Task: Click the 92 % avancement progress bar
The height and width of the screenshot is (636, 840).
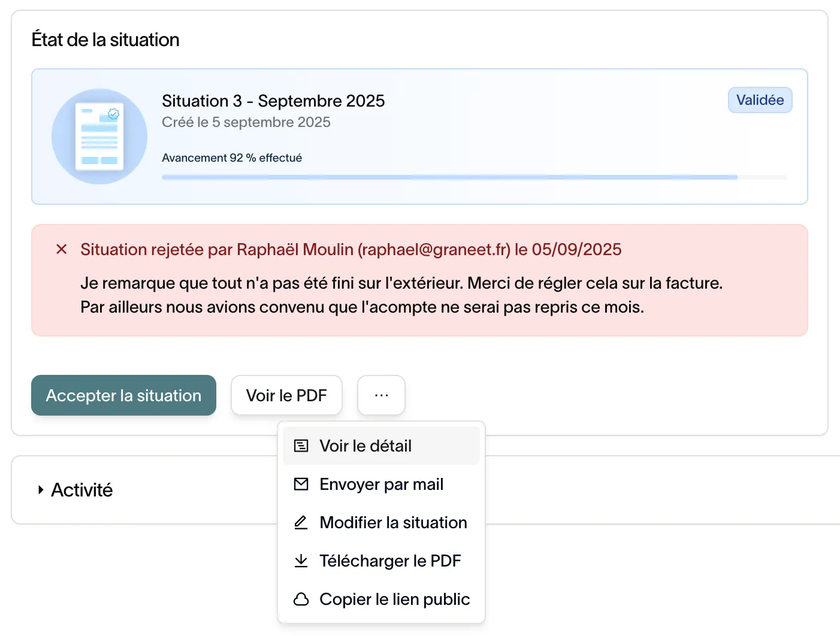Action: coord(475,177)
